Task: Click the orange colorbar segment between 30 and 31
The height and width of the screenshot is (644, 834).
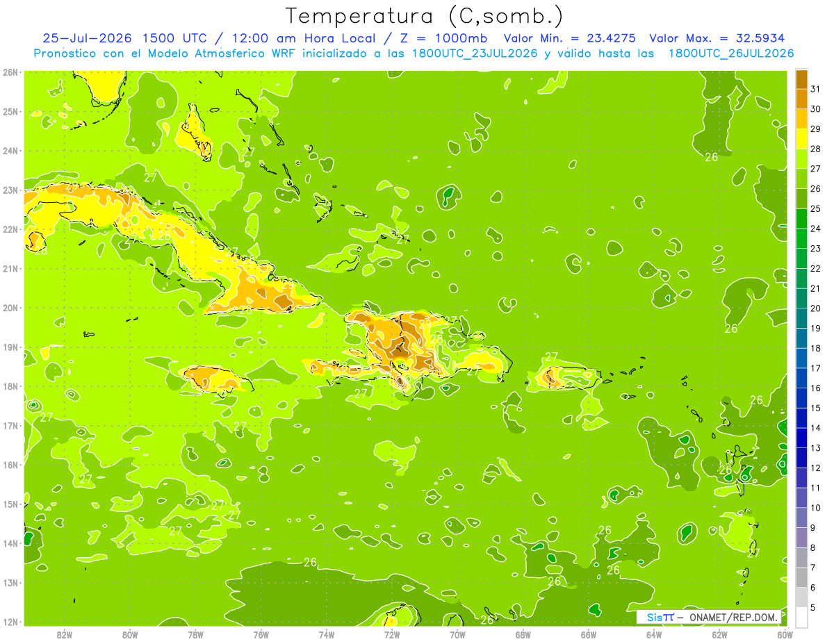Action: coord(801,99)
